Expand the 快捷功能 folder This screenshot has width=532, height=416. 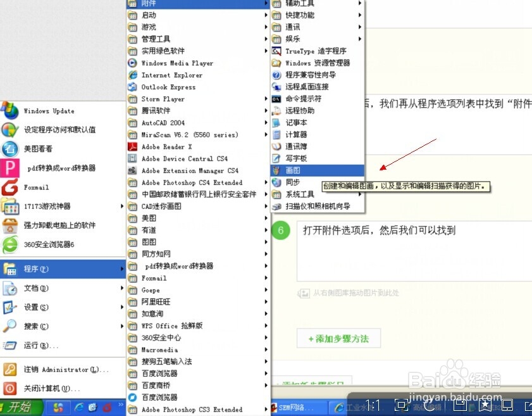coord(318,15)
